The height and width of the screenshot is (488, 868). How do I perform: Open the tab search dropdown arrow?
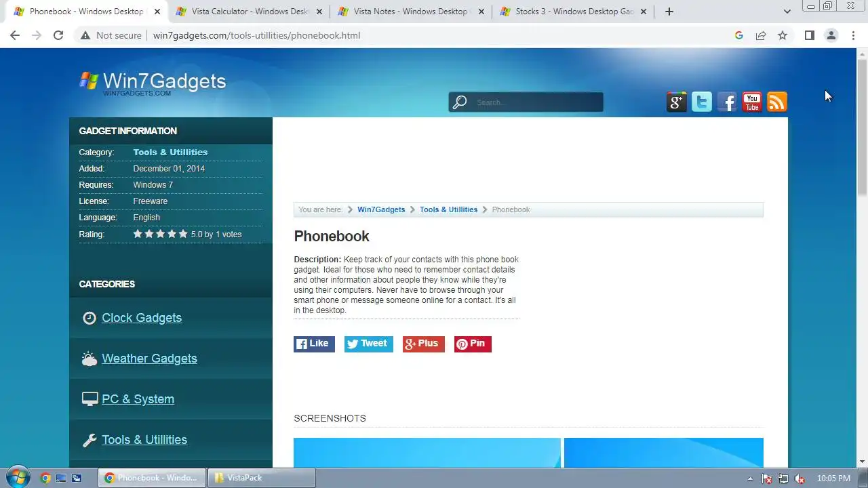787,12
